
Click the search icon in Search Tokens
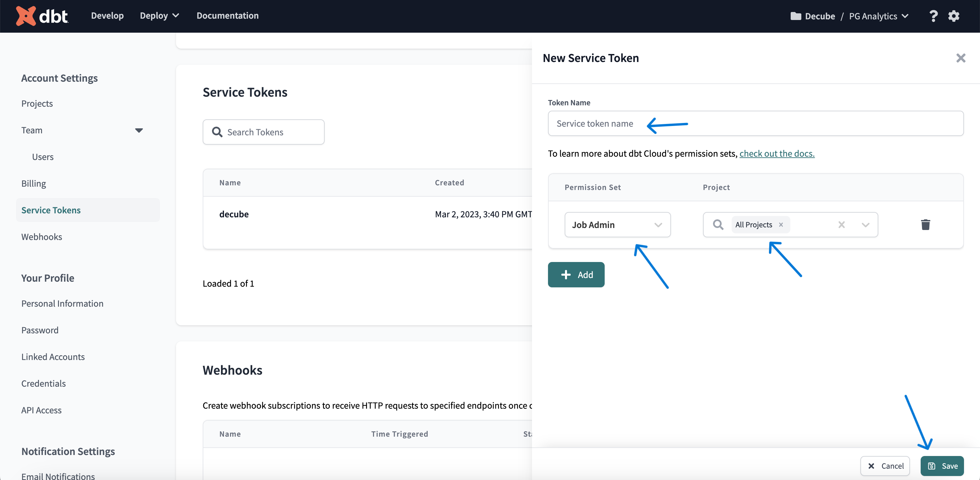tap(217, 132)
